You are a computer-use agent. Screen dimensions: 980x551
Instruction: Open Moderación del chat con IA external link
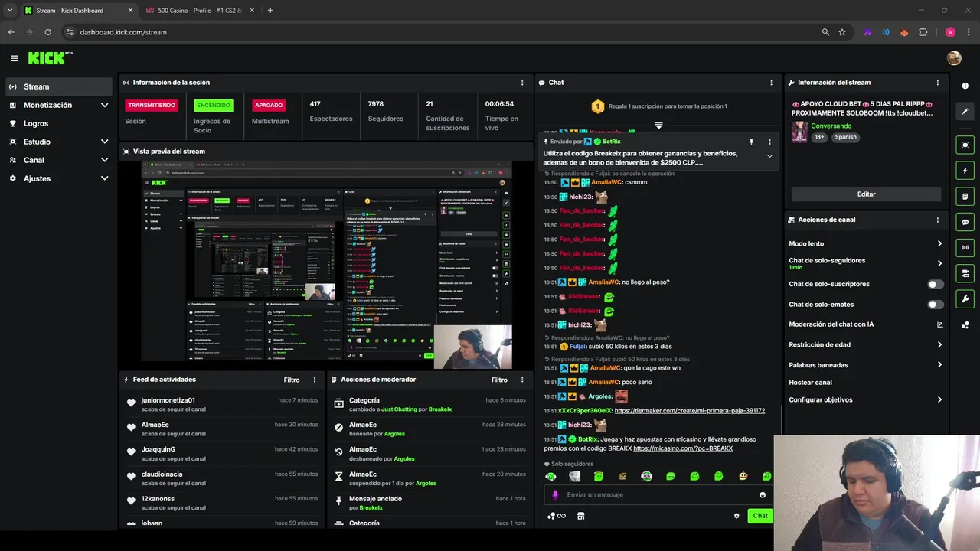point(939,324)
